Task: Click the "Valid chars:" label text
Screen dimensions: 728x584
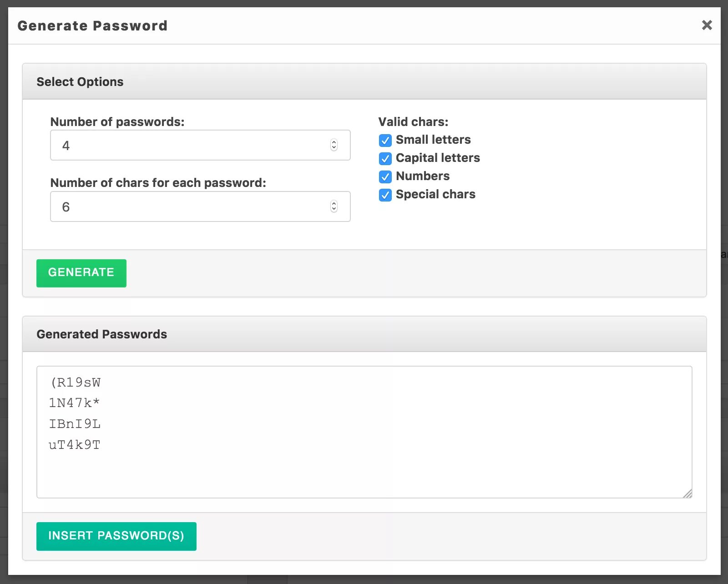Action: coord(413,122)
